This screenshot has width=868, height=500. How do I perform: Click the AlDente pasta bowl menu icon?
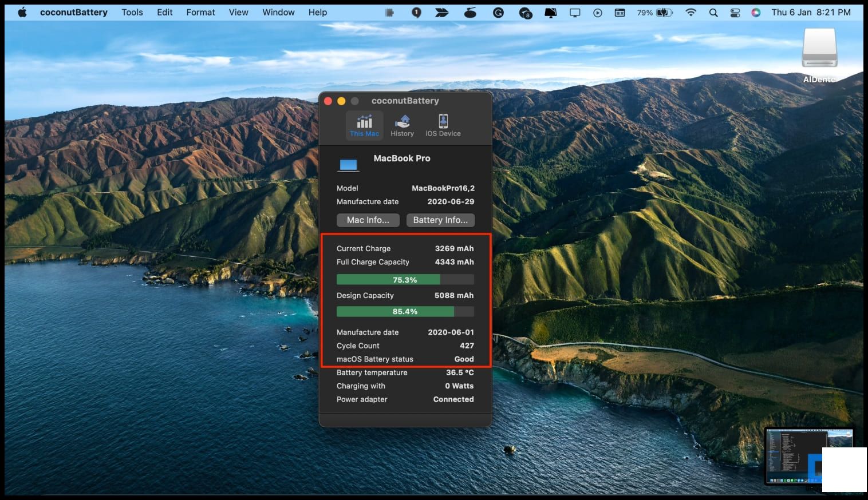tap(470, 12)
